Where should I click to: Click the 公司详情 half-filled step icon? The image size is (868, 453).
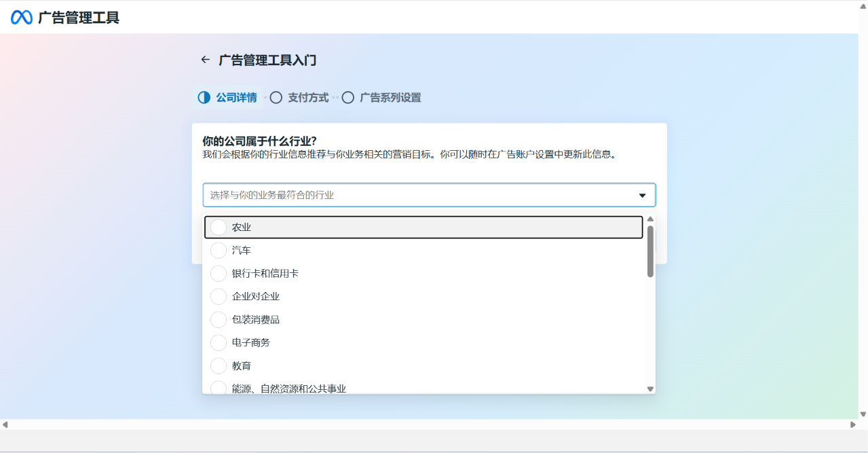tap(204, 98)
